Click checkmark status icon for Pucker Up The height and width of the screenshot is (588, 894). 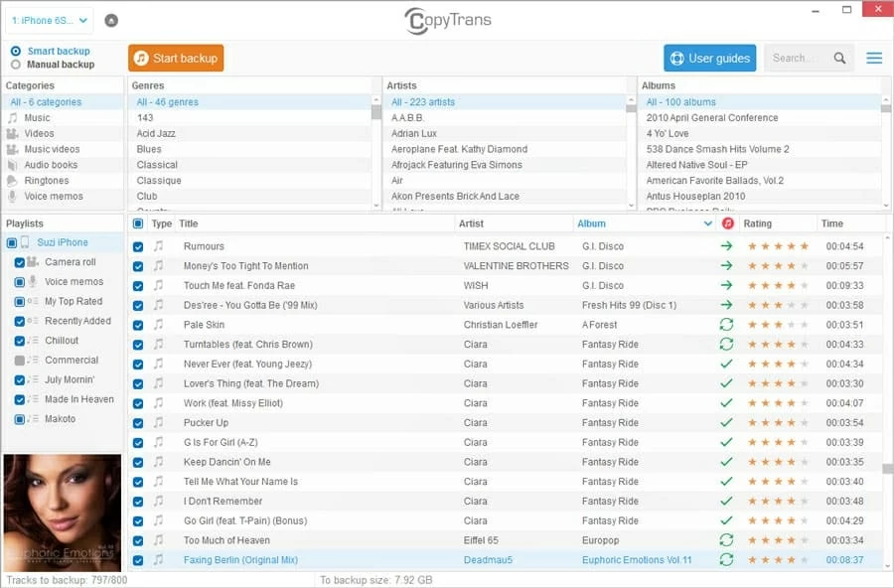pos(726,423)
